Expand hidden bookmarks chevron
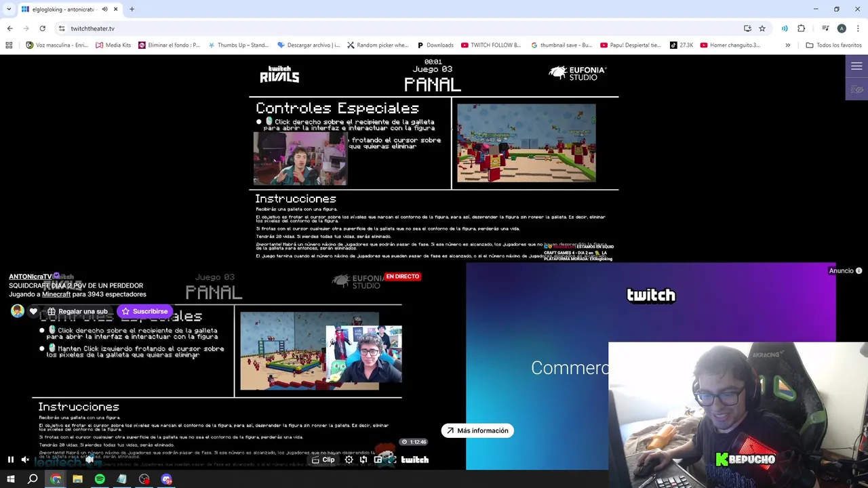This screenshot has height=488, width=868. [787, 45]
